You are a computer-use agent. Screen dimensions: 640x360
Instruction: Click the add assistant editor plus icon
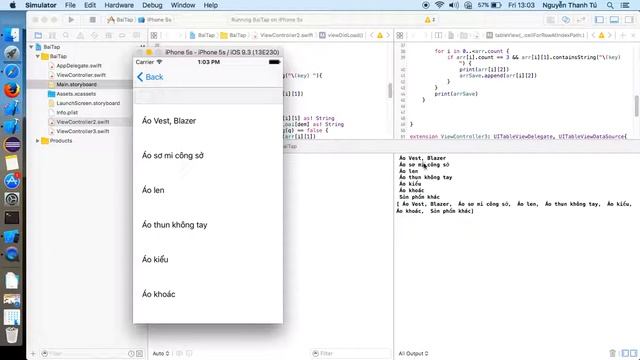point(623,36)
